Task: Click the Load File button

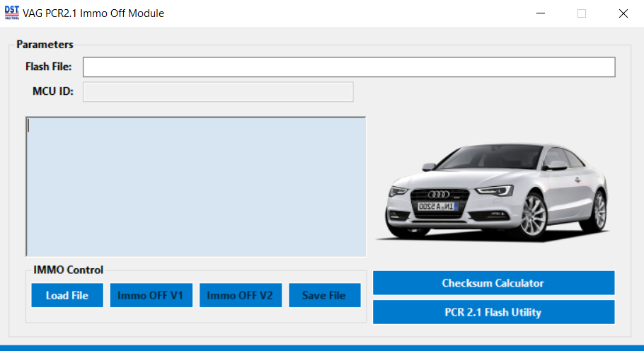Action: coord(67,295)
